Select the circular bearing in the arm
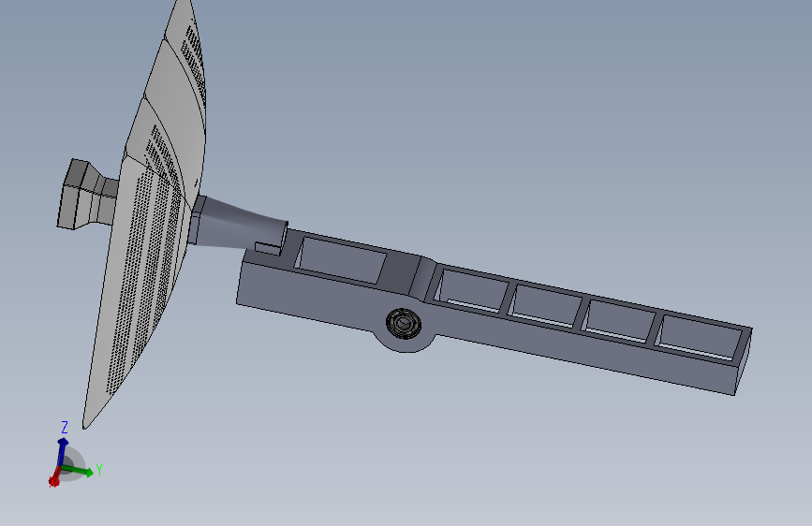The width and height of the screenshot is (812, 526). (x=404, y=324)
